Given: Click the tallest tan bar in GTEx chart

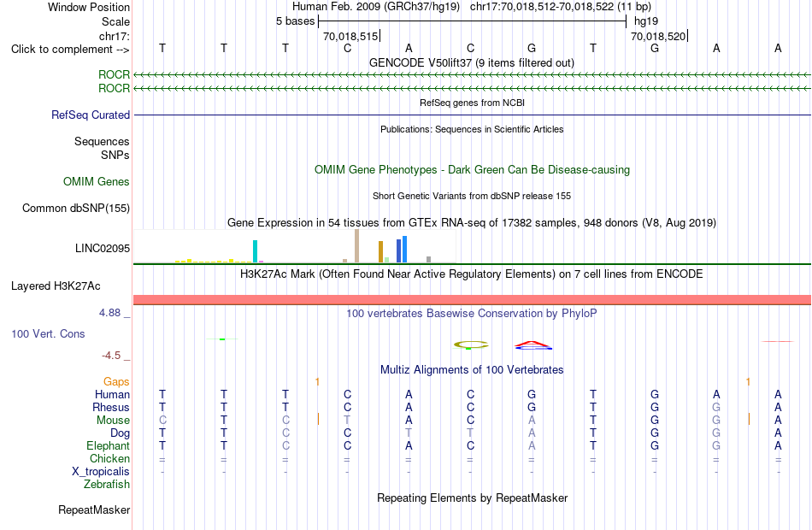Looking at the screenshot, I should [356, 246].
